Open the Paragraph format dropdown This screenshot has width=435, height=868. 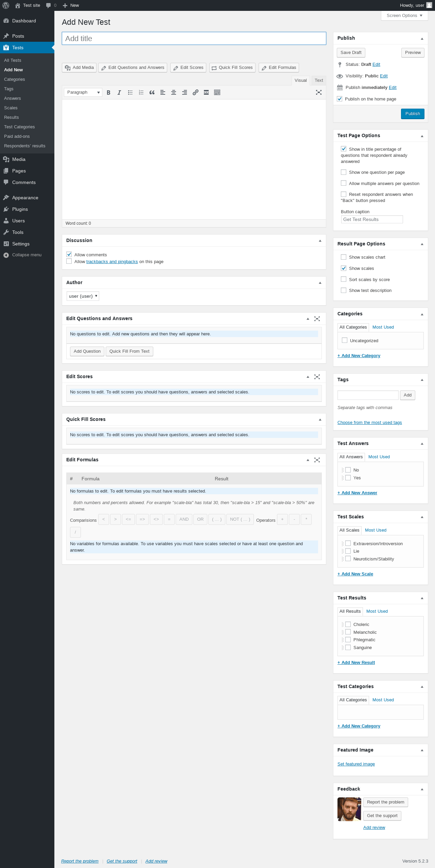coord(83,92)
